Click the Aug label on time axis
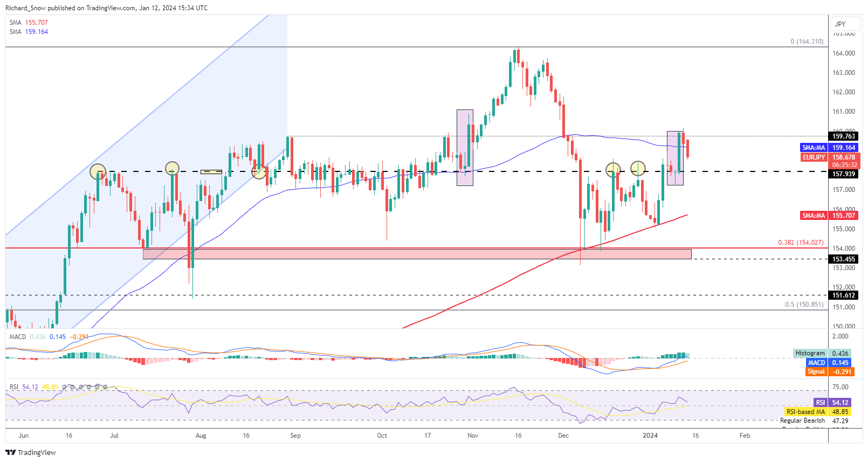The height and width of the screenshot is (462, 868). (201, 436)
